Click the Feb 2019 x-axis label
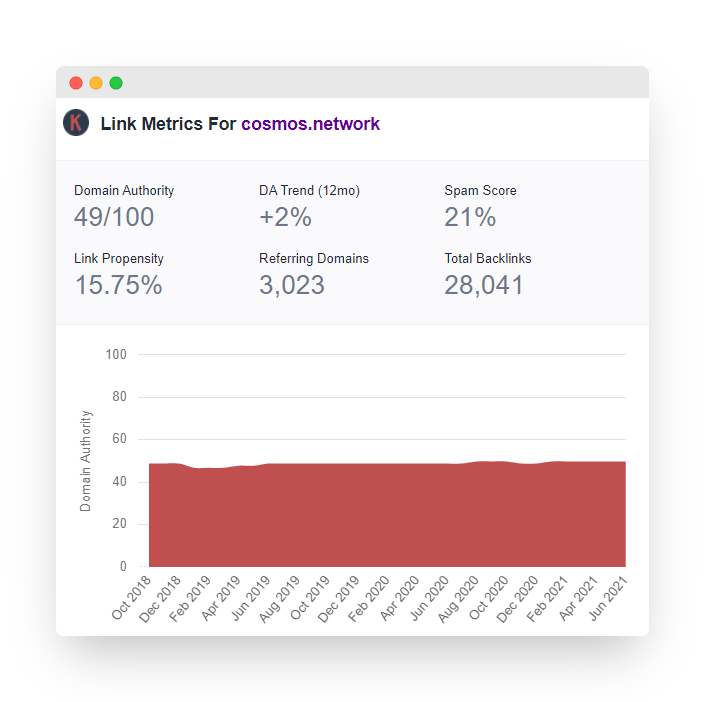Image resolution: width=705 pixels, height=702 pixels. click(x=190, y=599)
